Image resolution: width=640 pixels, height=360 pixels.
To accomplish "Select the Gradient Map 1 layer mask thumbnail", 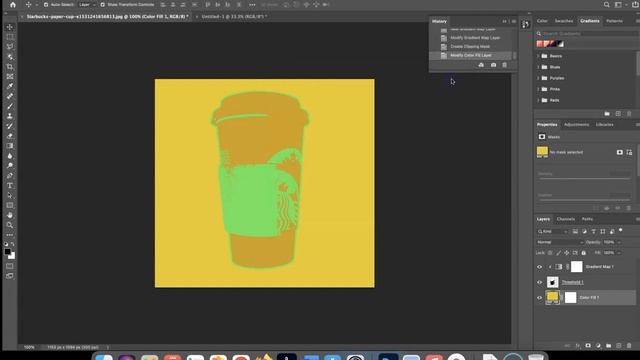I will point(576,267).
